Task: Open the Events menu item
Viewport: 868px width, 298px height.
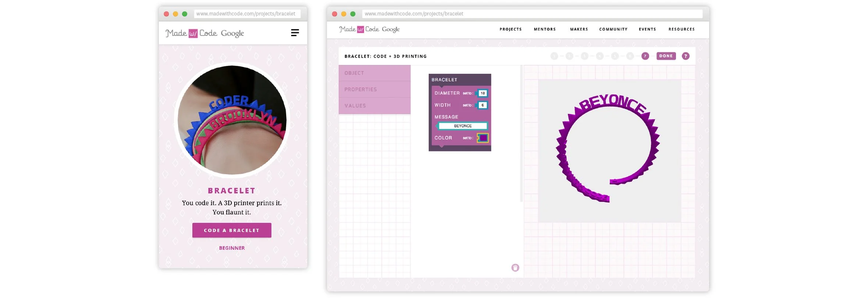Action: coord(647,29)
